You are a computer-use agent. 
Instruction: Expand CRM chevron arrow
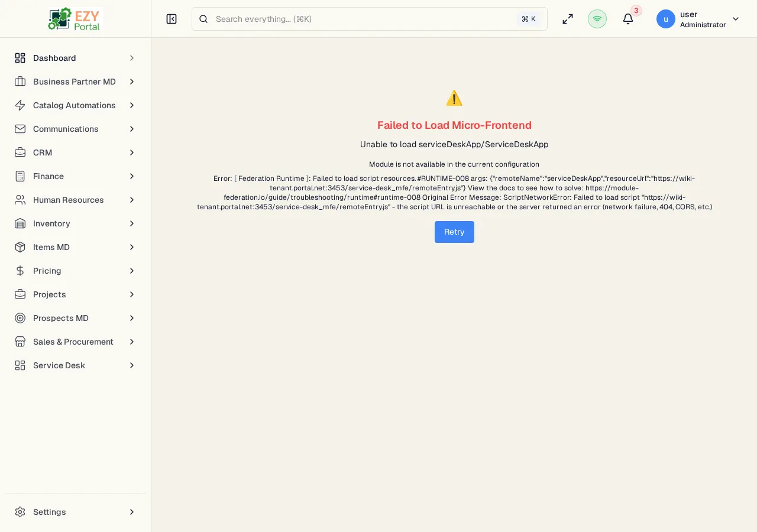point(132,153)
